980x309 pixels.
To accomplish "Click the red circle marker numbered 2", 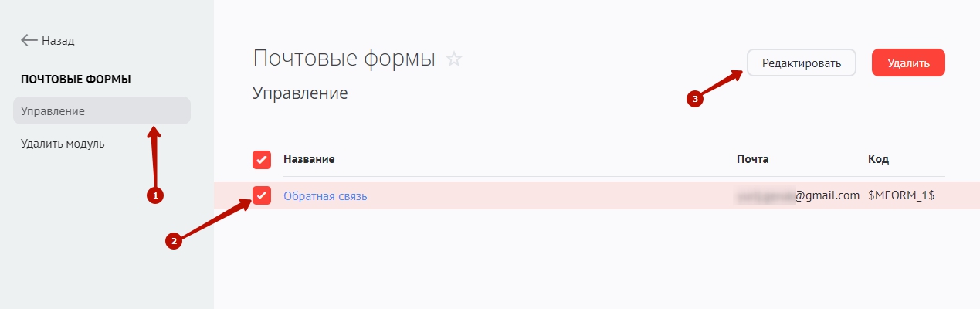I will (x=174, y=241).
